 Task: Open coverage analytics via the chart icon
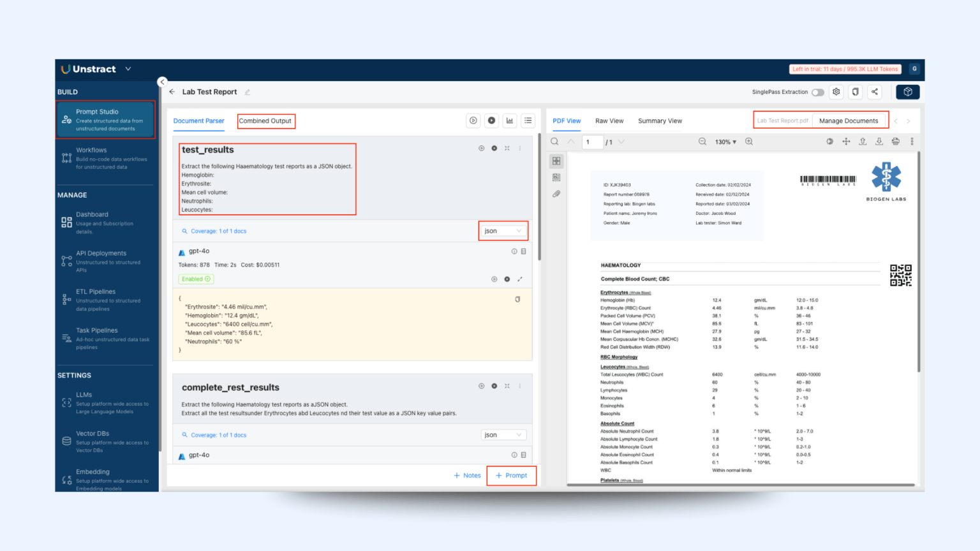coord(510,121)
